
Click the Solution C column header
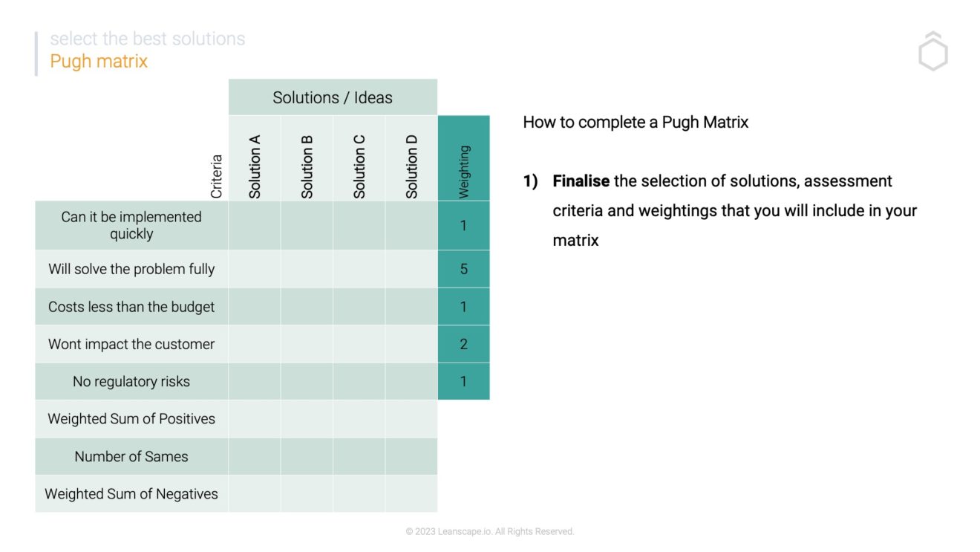point(359,158)
